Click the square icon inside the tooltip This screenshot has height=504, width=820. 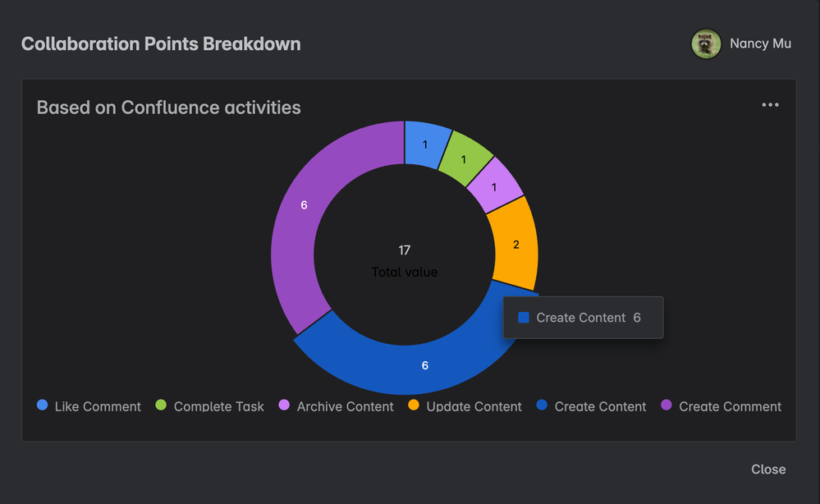(x=523, y=318)
